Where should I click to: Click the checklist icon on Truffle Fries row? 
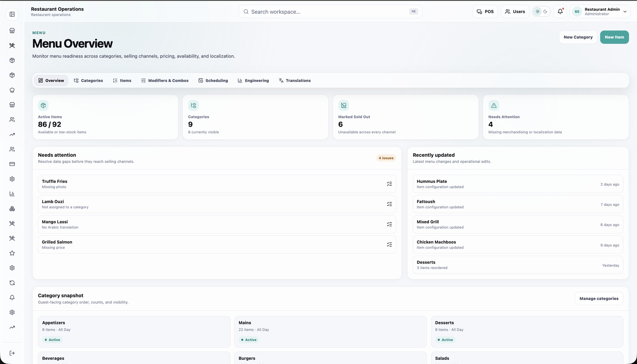[389, 184]
